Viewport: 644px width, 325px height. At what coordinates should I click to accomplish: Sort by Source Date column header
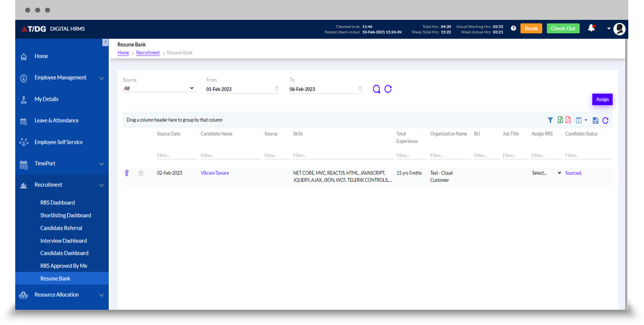(x=169, y=134)
